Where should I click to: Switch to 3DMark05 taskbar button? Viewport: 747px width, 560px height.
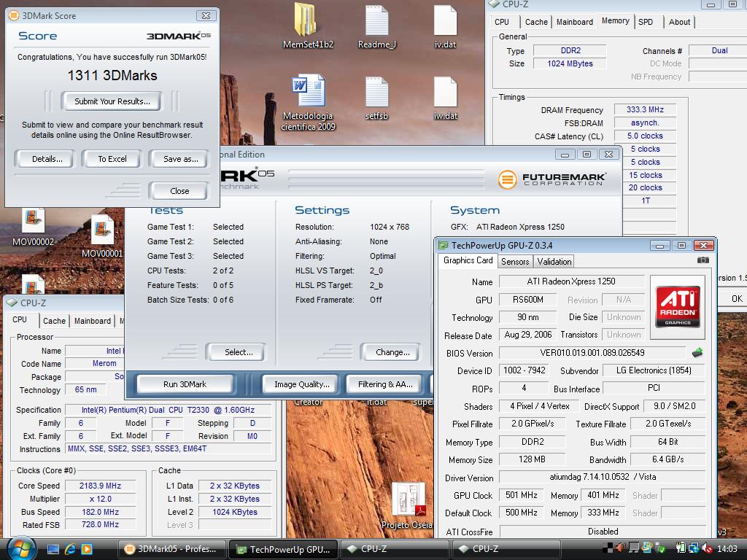coord(171,549)
